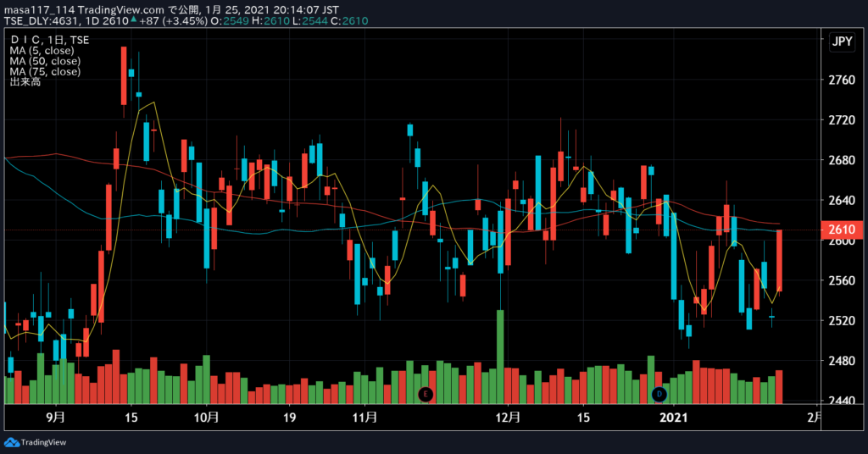Click the 2480 price axis label
The image size is (868, 454).
[x=842, y=361]
